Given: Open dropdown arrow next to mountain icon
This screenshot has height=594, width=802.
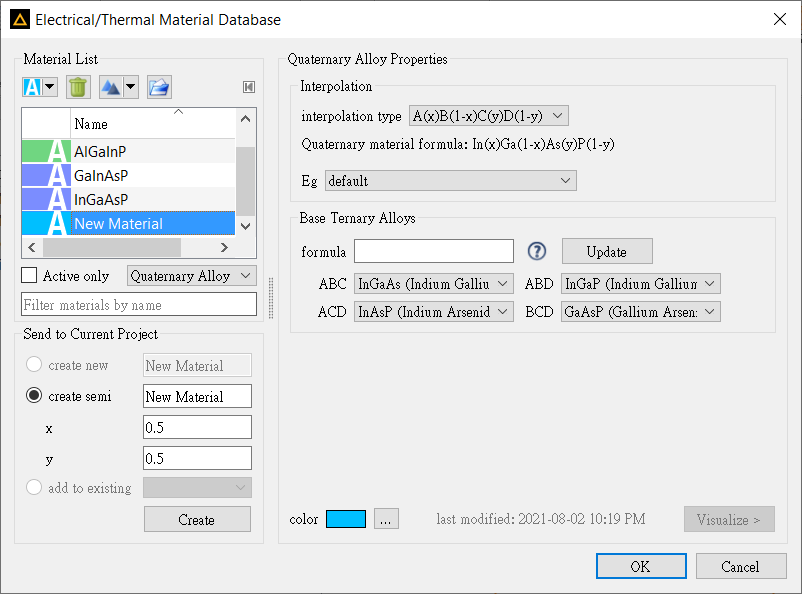Looking at the screenshot, I should coord(131,87).
